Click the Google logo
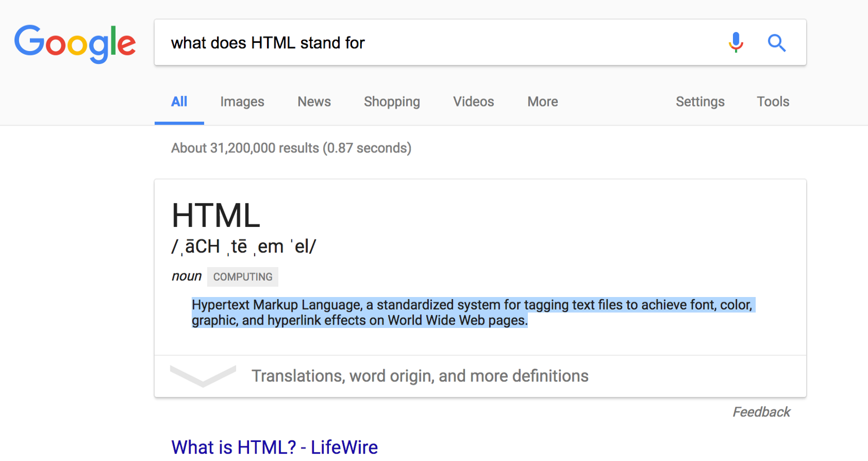Screen dimensions: 868x461 point(75,43)
